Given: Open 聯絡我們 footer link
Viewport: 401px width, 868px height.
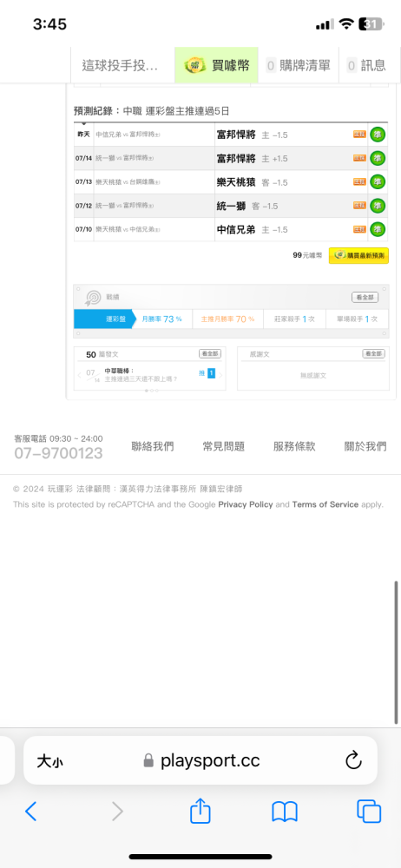Looking at the screenshot, I should tap(152, 447).
